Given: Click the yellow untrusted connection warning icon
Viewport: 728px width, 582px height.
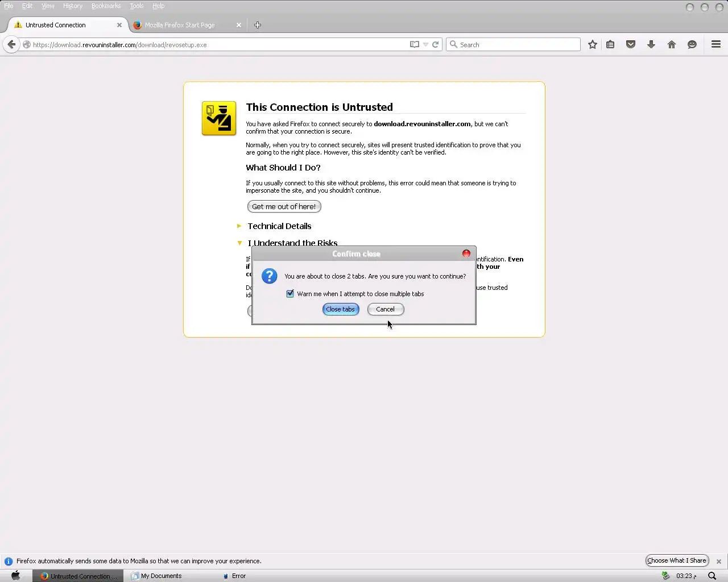Looking at the screenshot, I should point(219,118).
